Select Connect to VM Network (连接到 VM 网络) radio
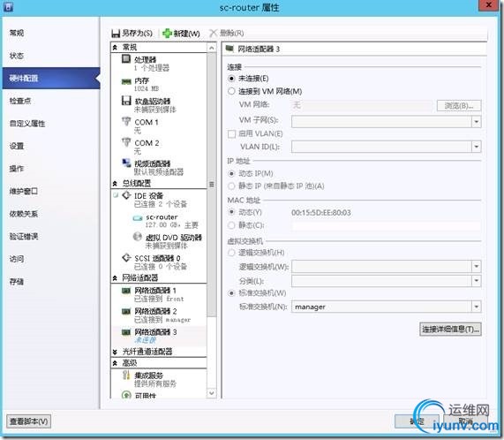The image size is (504, 440). pos(231,91)
